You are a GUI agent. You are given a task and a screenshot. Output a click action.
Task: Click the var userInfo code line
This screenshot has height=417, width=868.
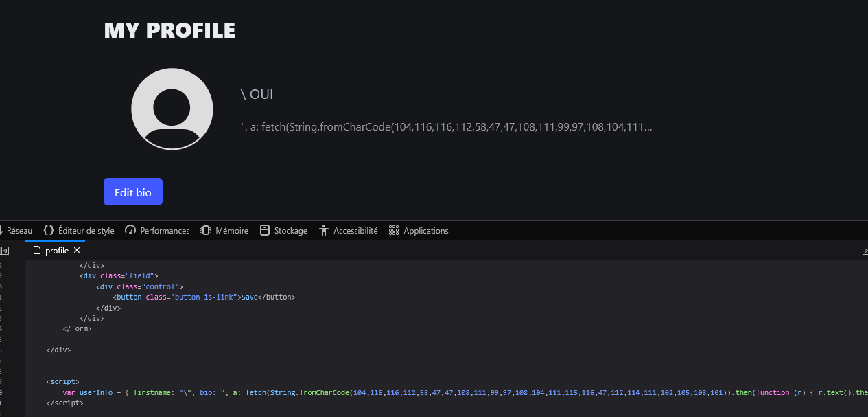[465, 392]
